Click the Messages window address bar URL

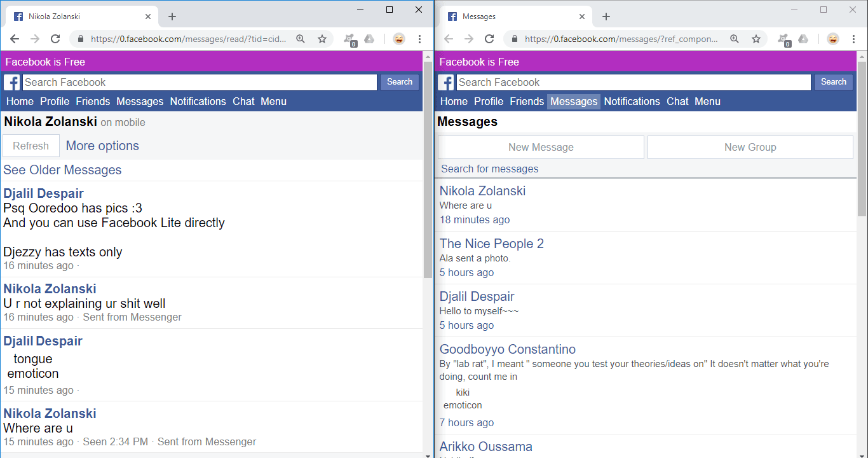point(621,39)
